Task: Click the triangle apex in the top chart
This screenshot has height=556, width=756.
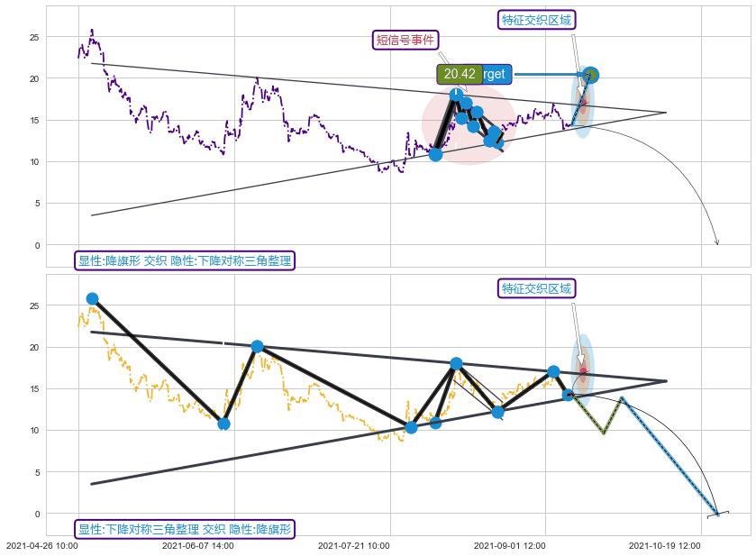Action: pyautogui.click(x=666, y=113)
